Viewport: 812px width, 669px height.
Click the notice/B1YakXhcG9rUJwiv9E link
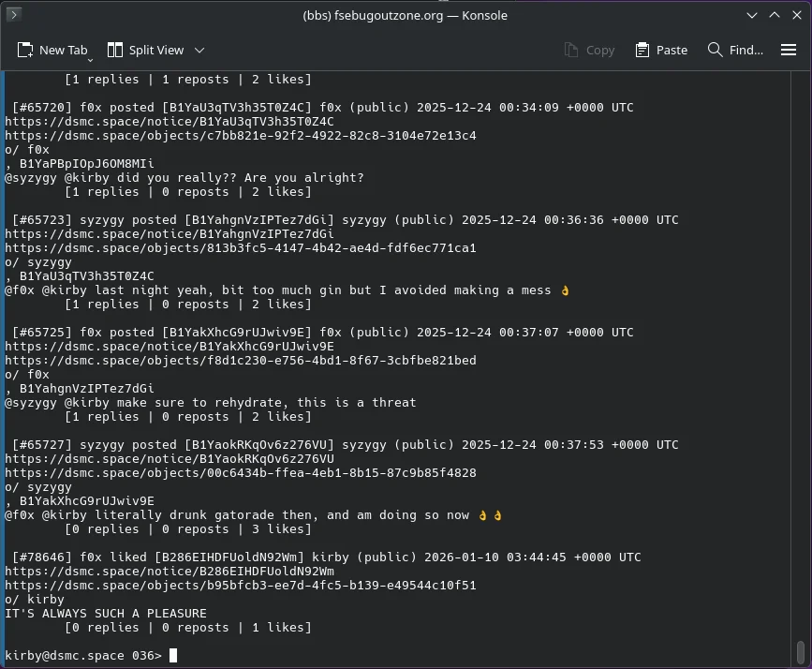tap(169, 347)
